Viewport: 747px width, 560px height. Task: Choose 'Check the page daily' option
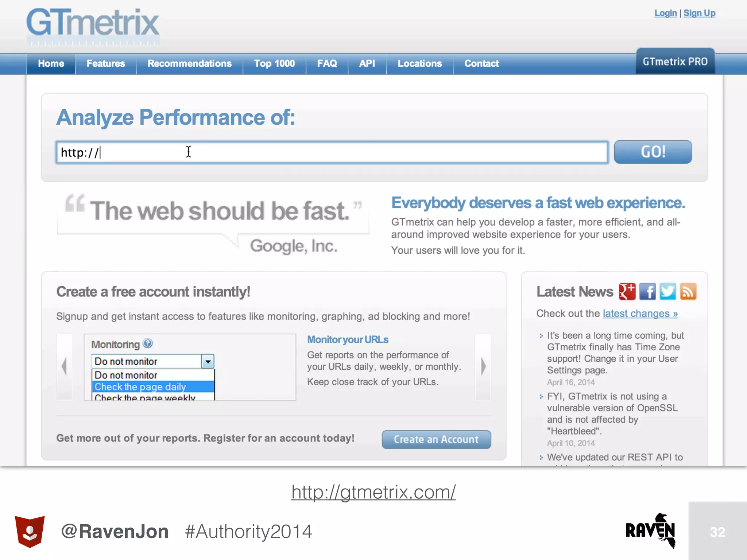pyautogui.click(x=153, y=387)
